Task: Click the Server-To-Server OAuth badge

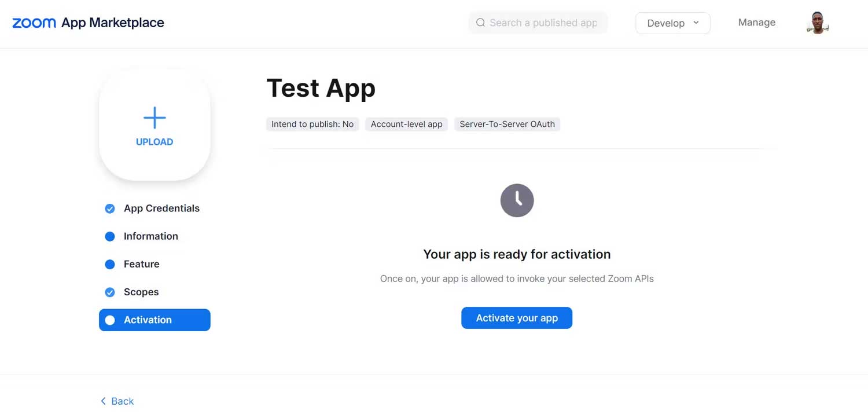Action: click(507, 124)
